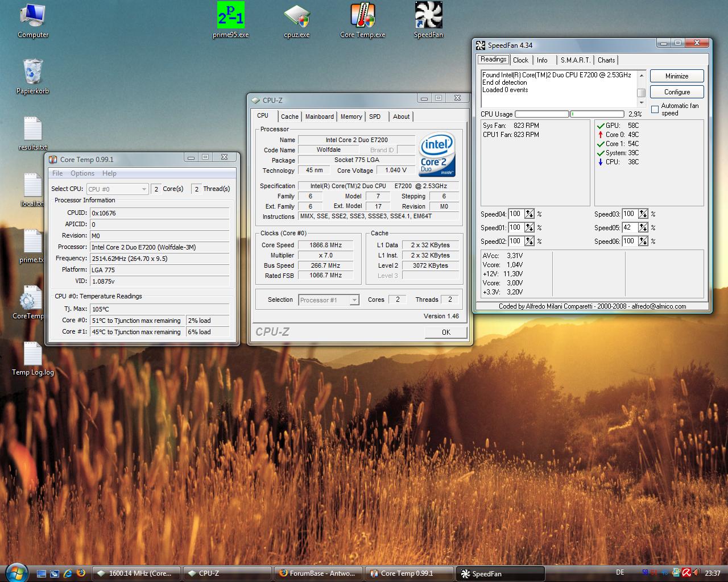Select the prime.txt desktop file
This screenshot has width=728, height=582.
31,246
